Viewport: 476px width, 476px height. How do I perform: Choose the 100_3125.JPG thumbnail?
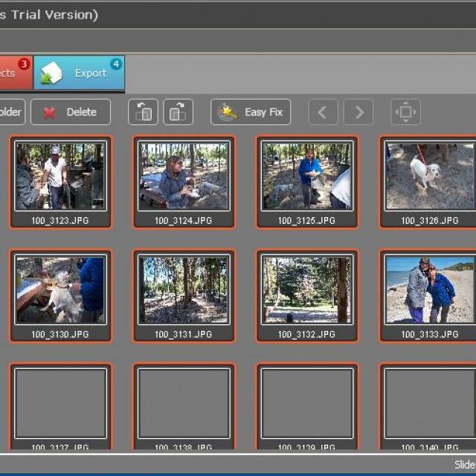tap(307, 177)
